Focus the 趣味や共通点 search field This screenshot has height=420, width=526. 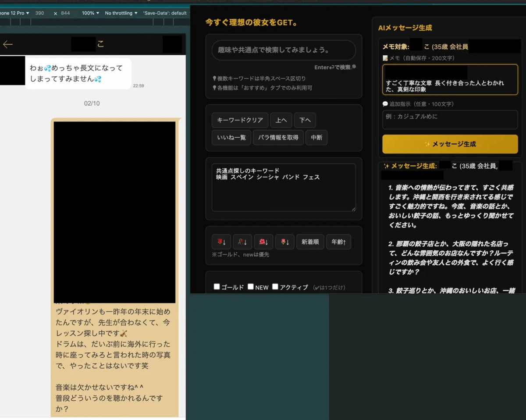[284, 50]
